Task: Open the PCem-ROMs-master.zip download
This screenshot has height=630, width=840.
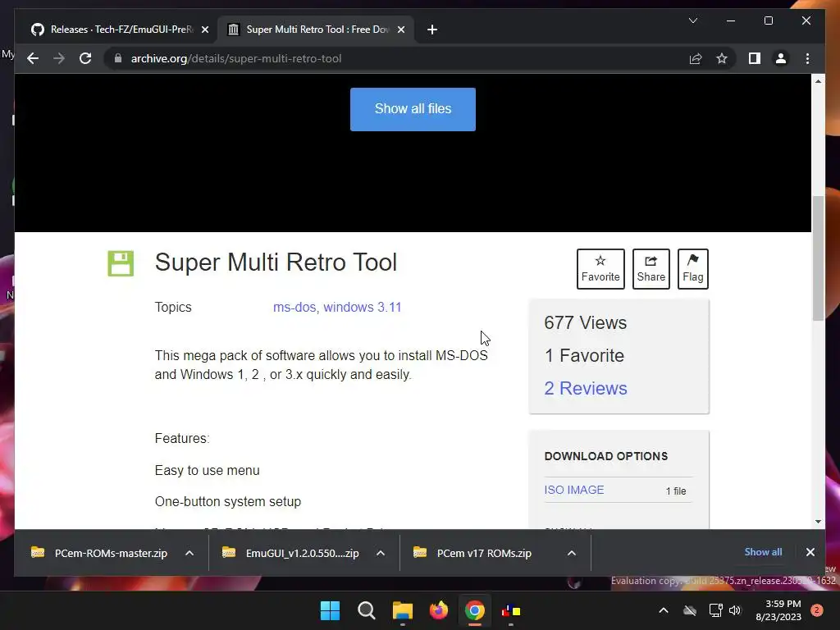Action: click(x=100, y=553)
